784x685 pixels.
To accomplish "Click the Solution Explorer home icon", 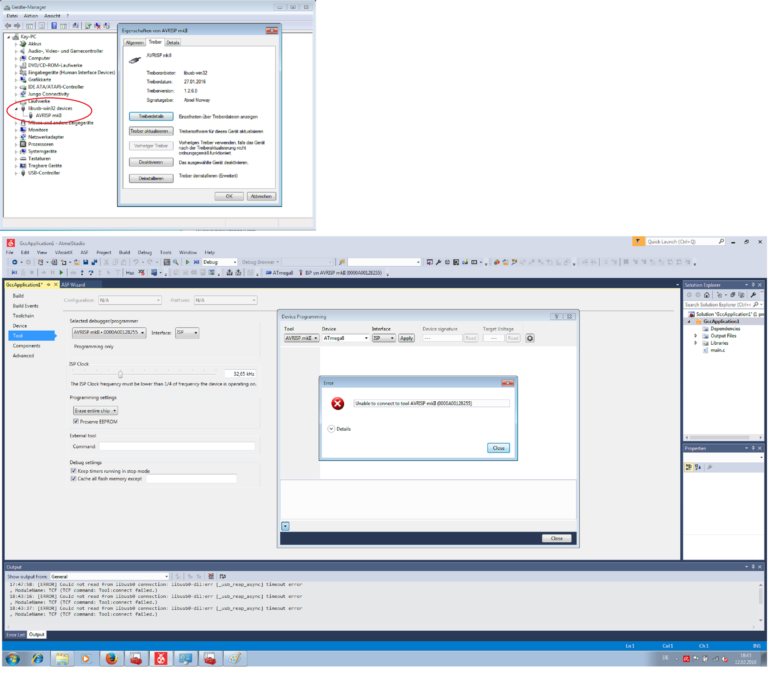I will 707,295.
